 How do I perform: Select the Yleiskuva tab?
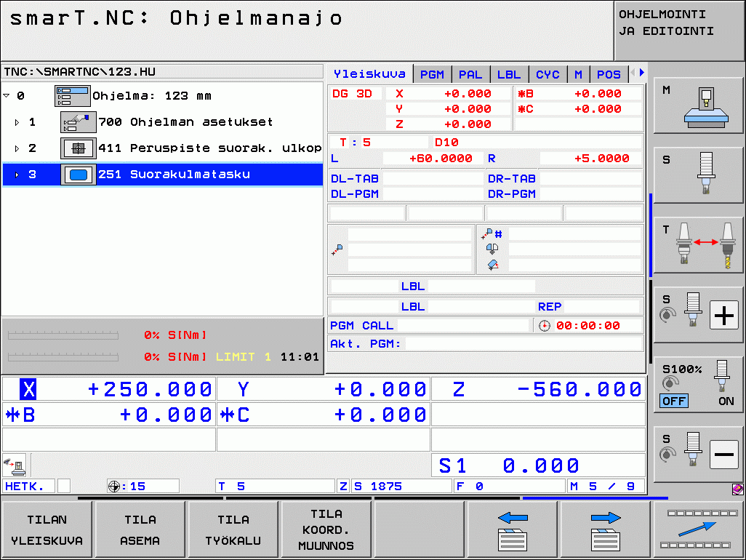pos(369,74)
